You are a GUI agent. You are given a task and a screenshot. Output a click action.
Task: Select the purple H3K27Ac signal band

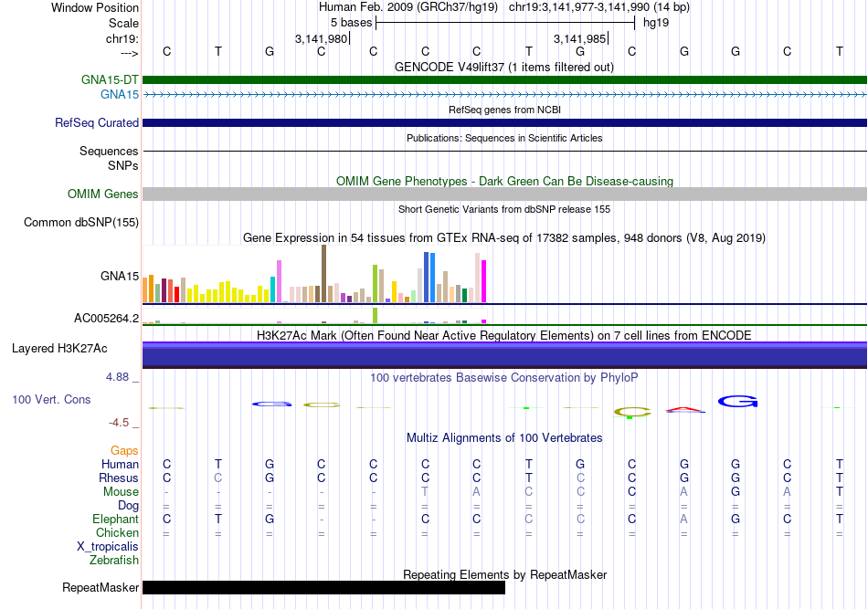click(x=504, y=355)
